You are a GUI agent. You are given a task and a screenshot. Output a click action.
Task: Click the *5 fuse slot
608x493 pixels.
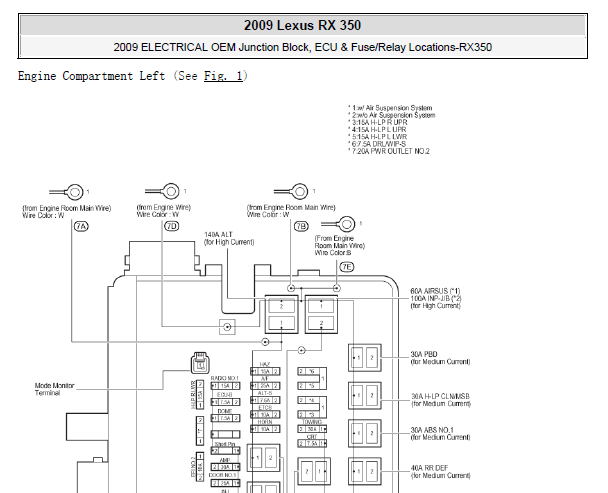pos(308,386)
